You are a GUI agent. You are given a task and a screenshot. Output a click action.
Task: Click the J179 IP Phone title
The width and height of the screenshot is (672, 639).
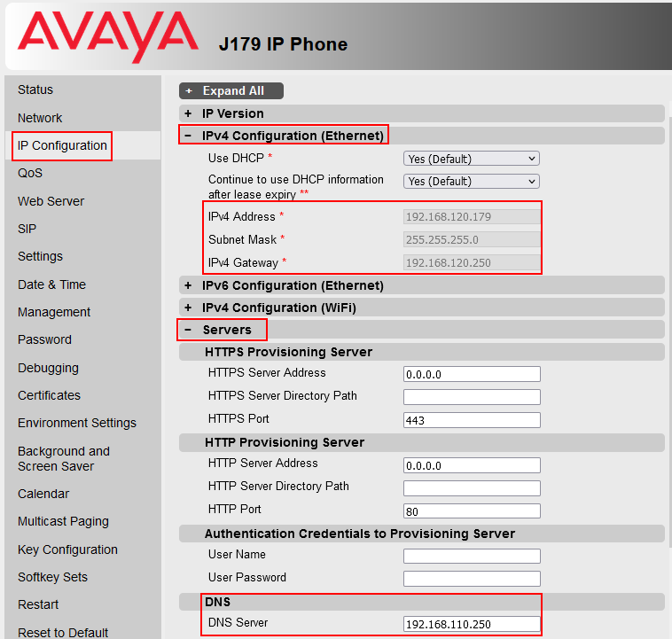(x=283, y=44)
